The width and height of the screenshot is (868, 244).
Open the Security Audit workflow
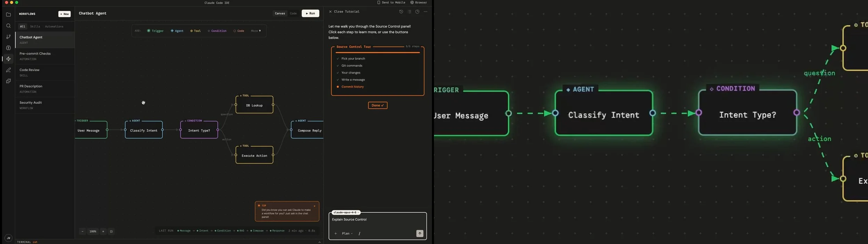(45, 105)
